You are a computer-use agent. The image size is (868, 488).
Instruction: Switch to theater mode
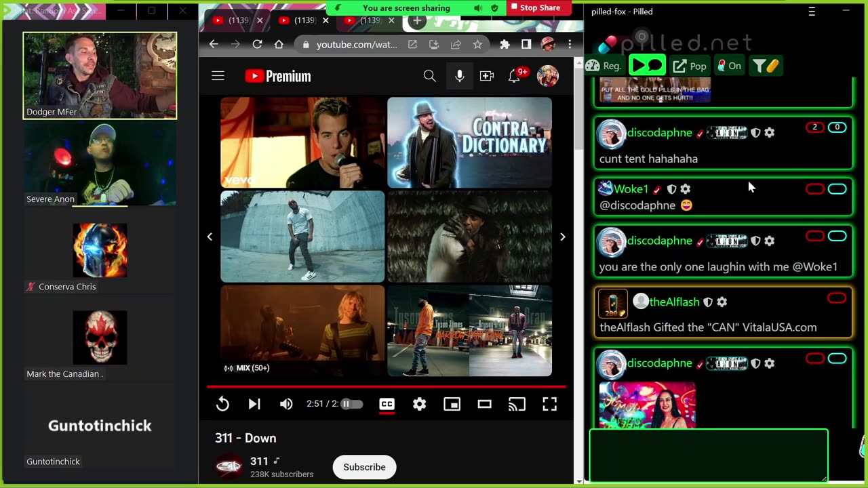484,404
